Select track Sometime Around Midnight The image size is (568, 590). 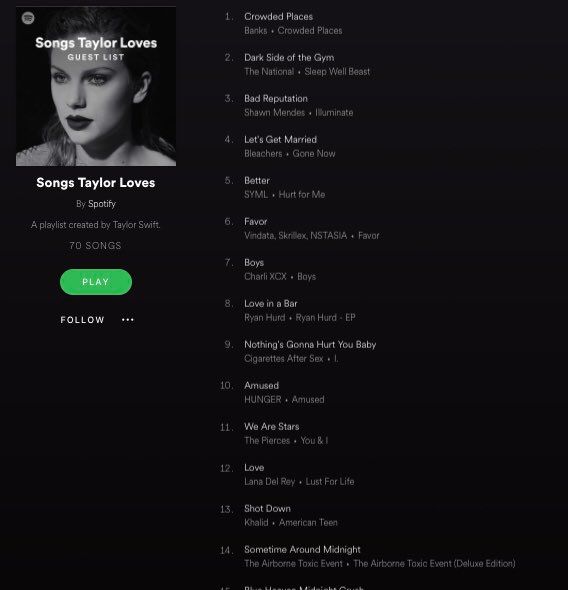[302, 550]
